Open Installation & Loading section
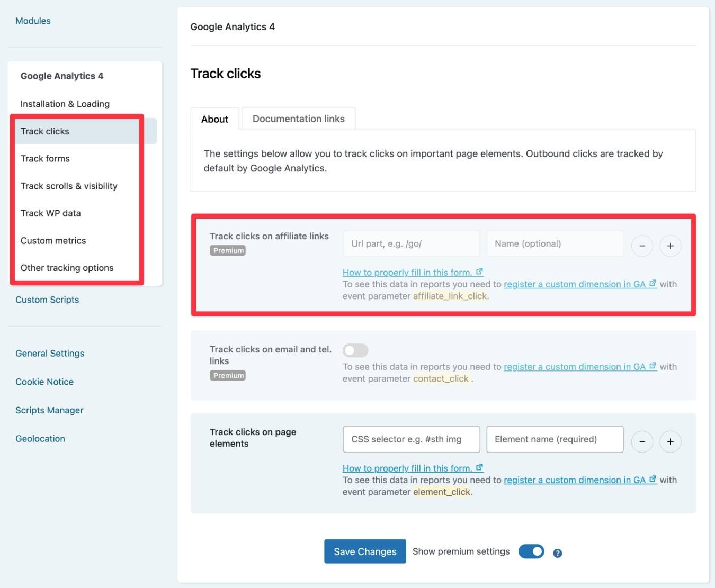The height and width of the screenshot is (588, 715). coord(65,104)
